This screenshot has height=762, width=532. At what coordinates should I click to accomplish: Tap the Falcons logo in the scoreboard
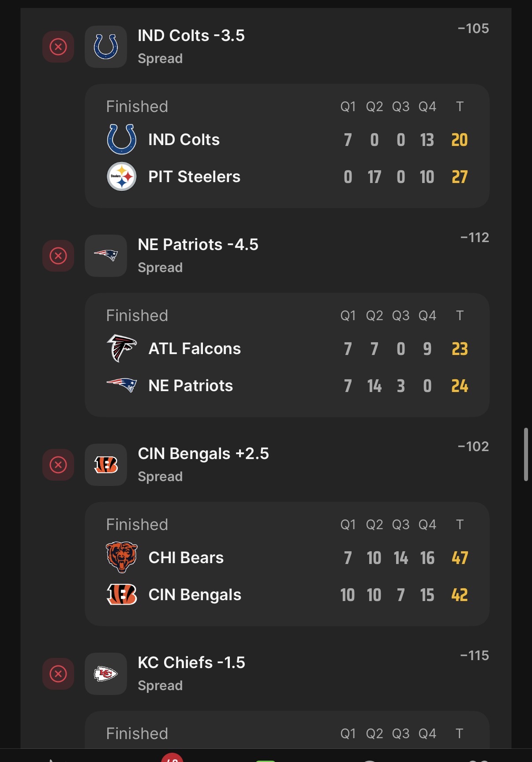click(122, 348)
